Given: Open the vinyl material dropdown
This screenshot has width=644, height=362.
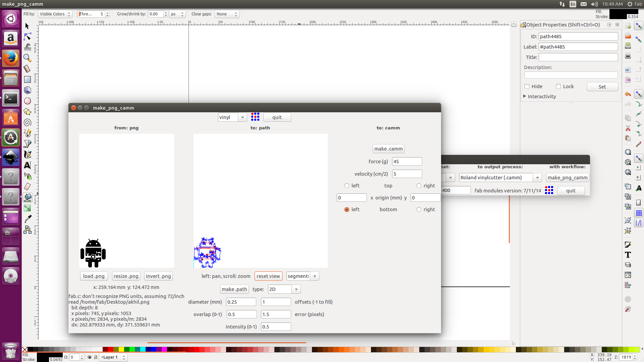Looking at the screenshot, I should click(x=243, y=117).
